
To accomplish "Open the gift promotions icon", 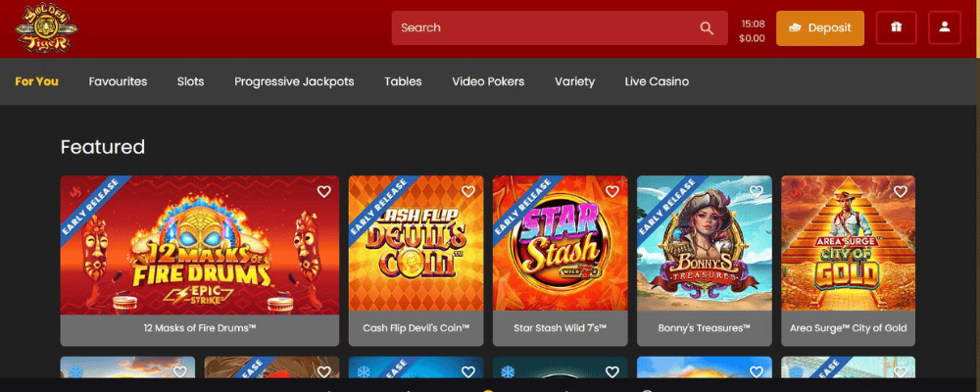I will point(897,27).
